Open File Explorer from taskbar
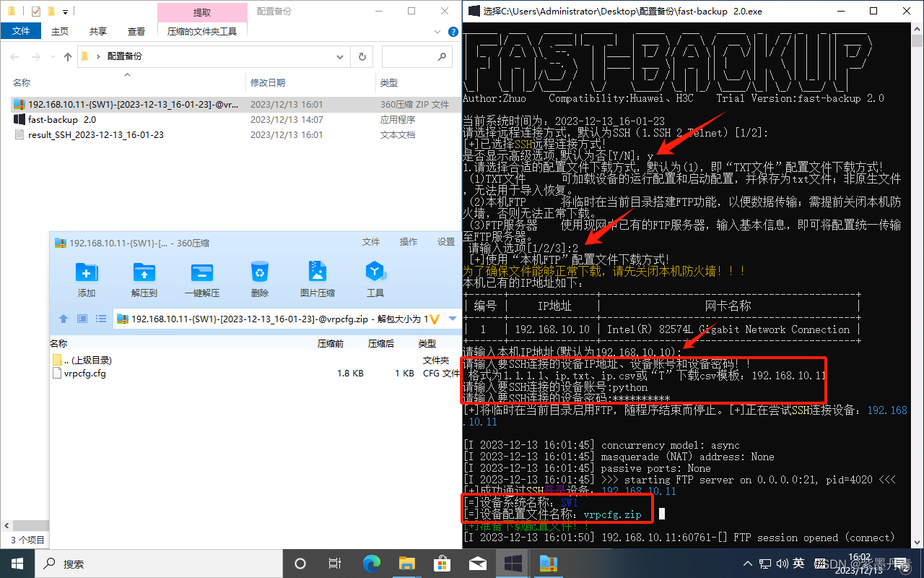924x578 pixels. click(406, 564)
